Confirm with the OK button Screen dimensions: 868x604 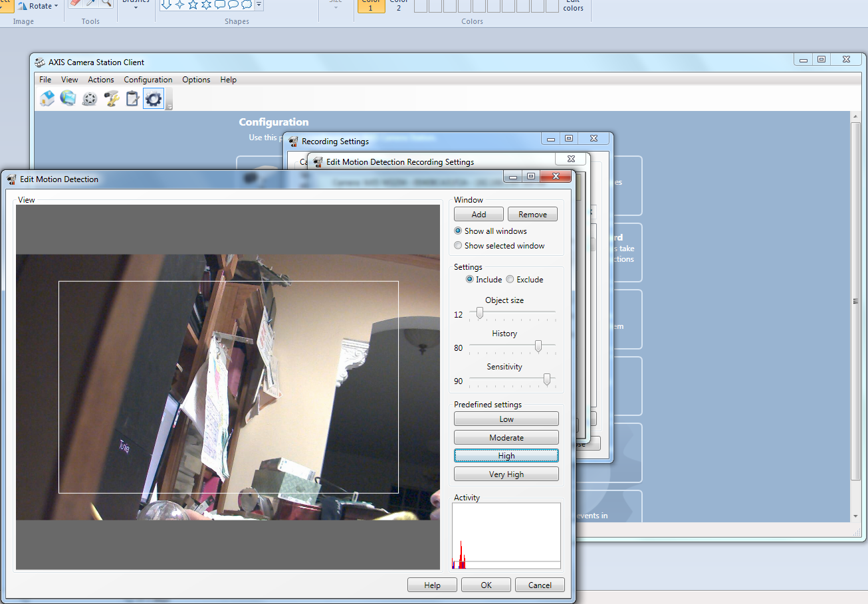[x=487, y=585]
